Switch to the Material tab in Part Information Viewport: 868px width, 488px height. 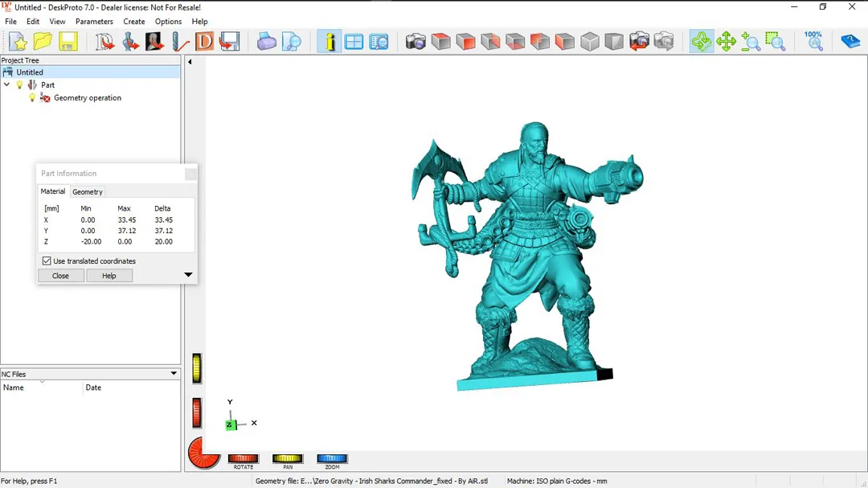[52, 191]
